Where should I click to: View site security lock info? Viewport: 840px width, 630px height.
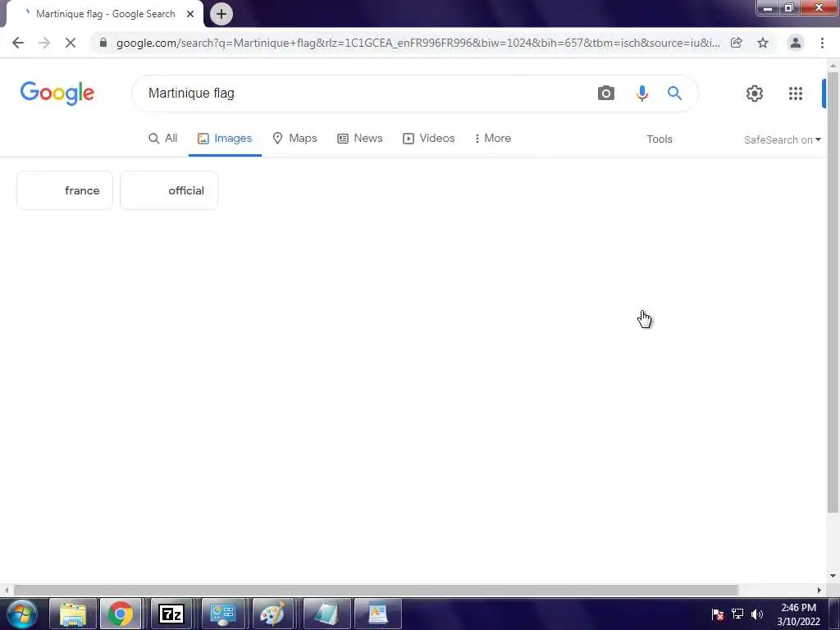[103, 43]
